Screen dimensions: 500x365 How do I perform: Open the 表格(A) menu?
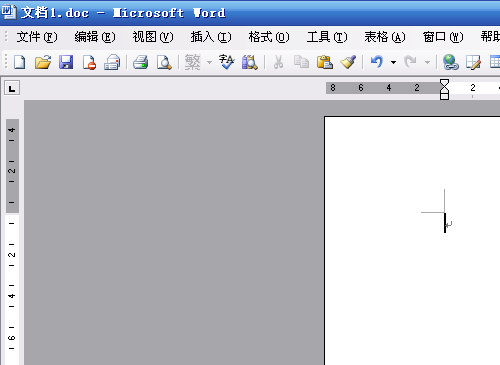point(385,37)
